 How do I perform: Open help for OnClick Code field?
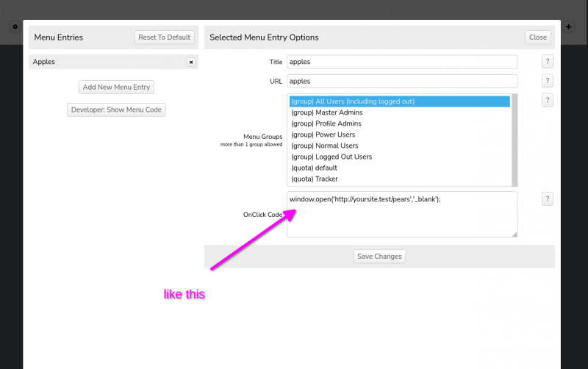coord(548,199)
